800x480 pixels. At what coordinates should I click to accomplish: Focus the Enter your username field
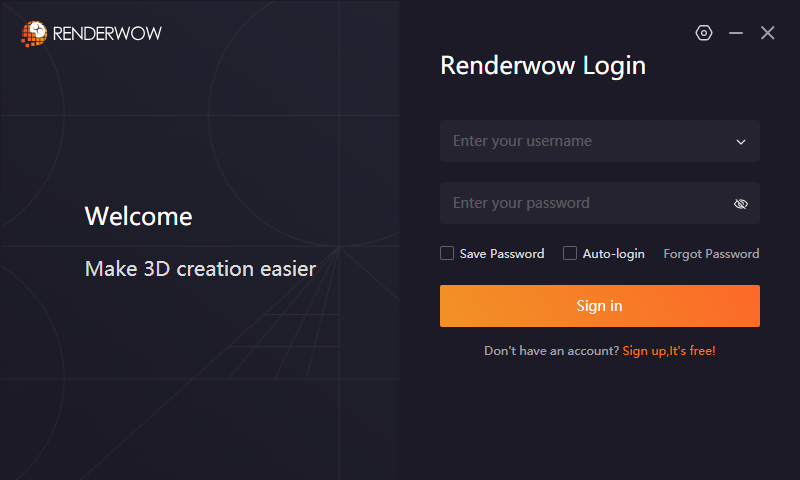[599, 141]
